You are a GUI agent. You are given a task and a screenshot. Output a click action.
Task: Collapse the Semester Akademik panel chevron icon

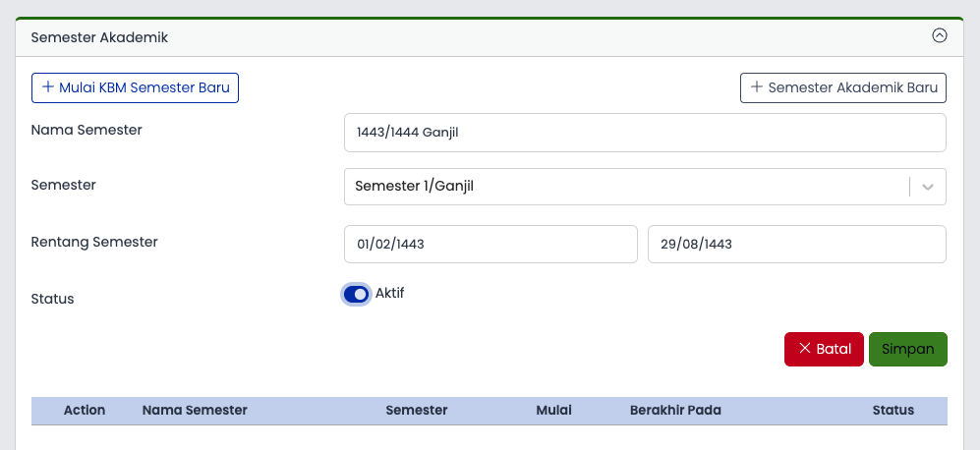pos(940,36)
